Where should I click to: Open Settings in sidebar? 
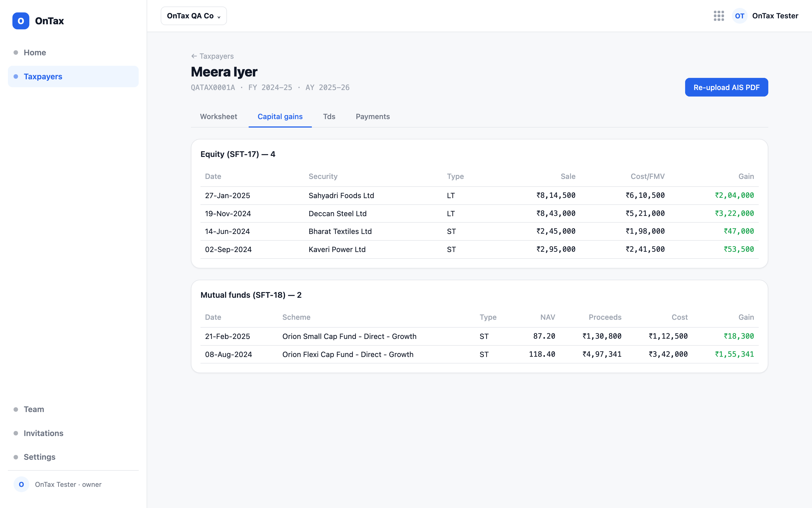(73, 457)
